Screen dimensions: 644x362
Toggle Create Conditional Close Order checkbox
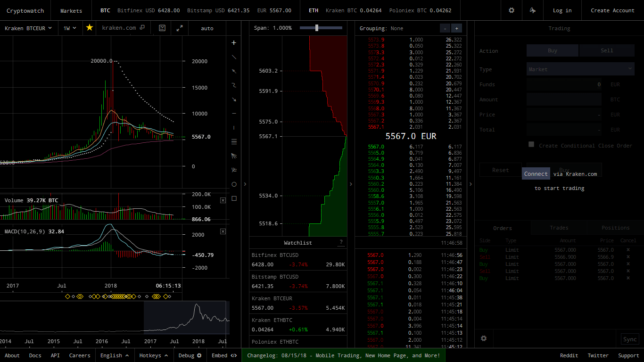pos(531,145)
